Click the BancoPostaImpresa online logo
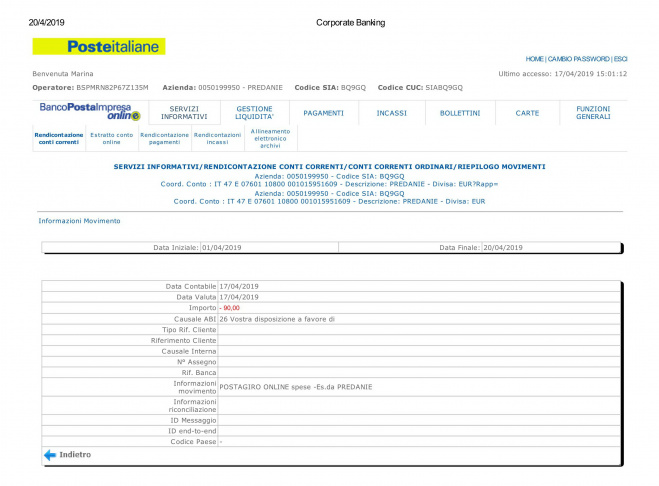The height and width of the screenshot is (486, 659). [x=89, y=112]
